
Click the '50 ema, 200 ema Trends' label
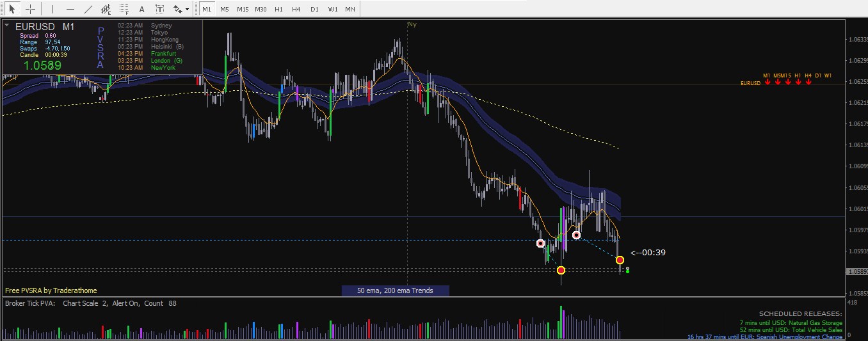click(x=395, y=290)
